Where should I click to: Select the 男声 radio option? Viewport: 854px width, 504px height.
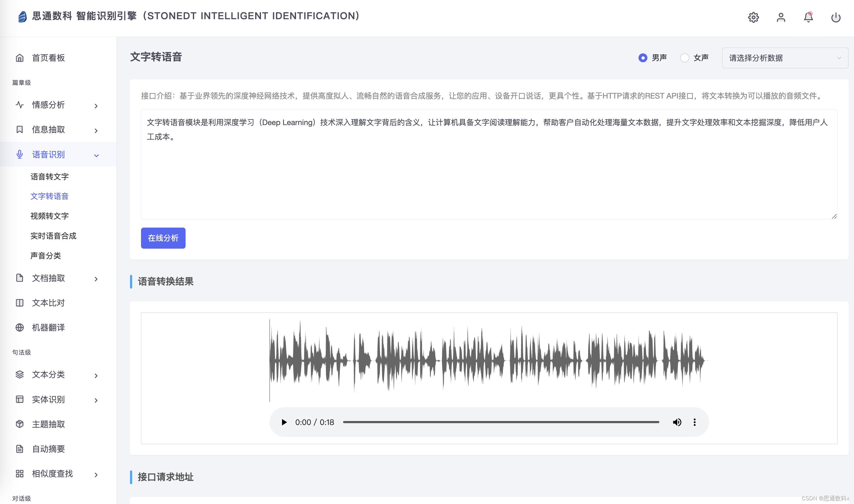[643, 58]
